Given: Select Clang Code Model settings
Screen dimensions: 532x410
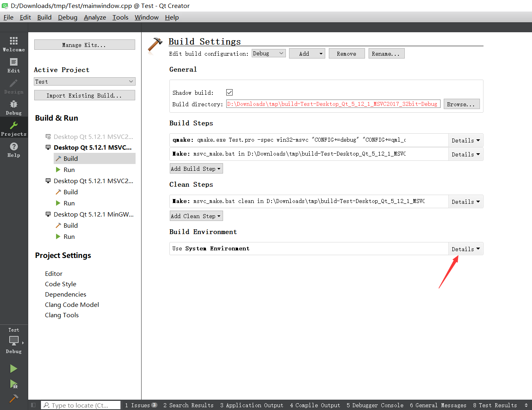Looking at the screenshot, I should coord(72,305).
